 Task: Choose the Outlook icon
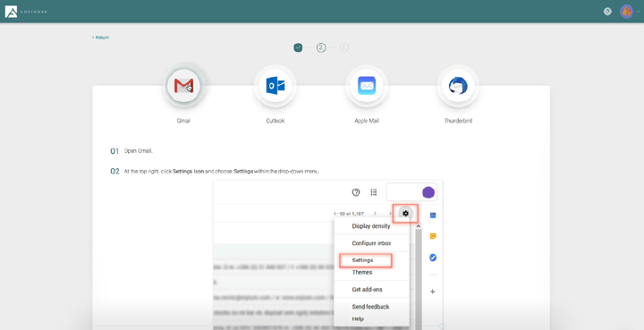(x=275, y=86)
